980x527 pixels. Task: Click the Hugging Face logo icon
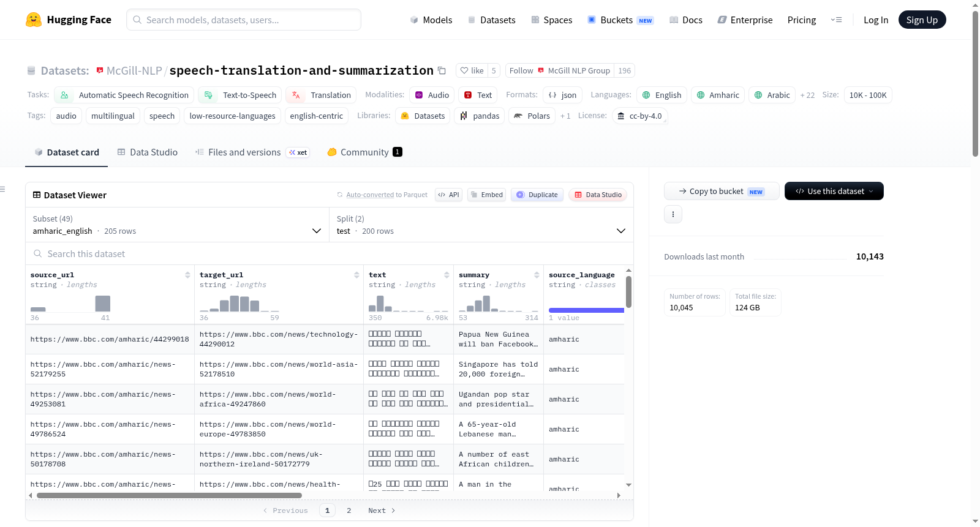pyautogui.click(x=34, y=20)
